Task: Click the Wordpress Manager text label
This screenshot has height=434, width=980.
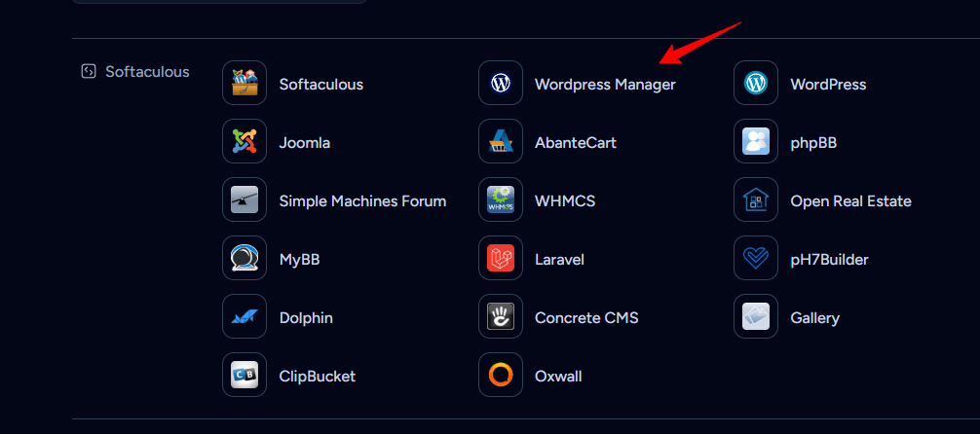Action: [605, 85]
